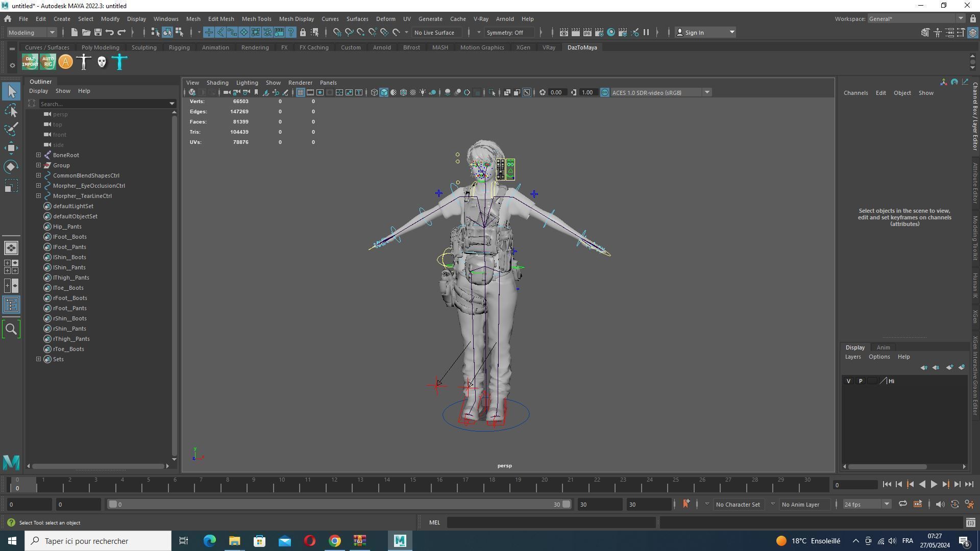Click the skull shelf icon
This screenshot has height=551, width=980.
point(102,62)
